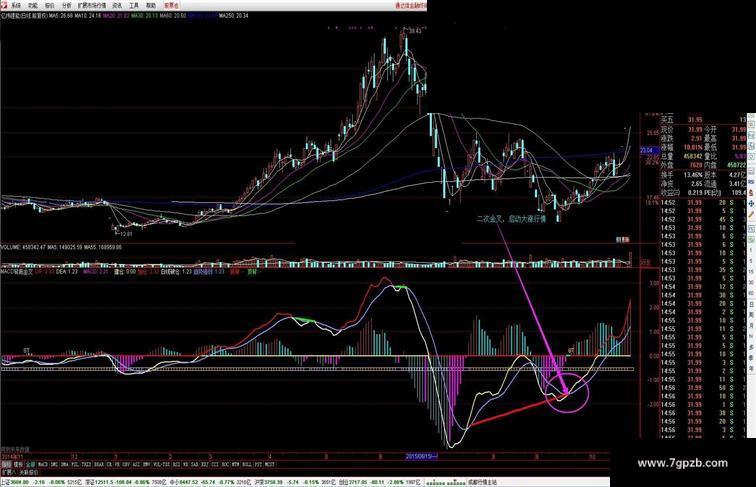This screenshot has height=487, width=756.
Task: Switch indicator to MCST
Action: 270,464
